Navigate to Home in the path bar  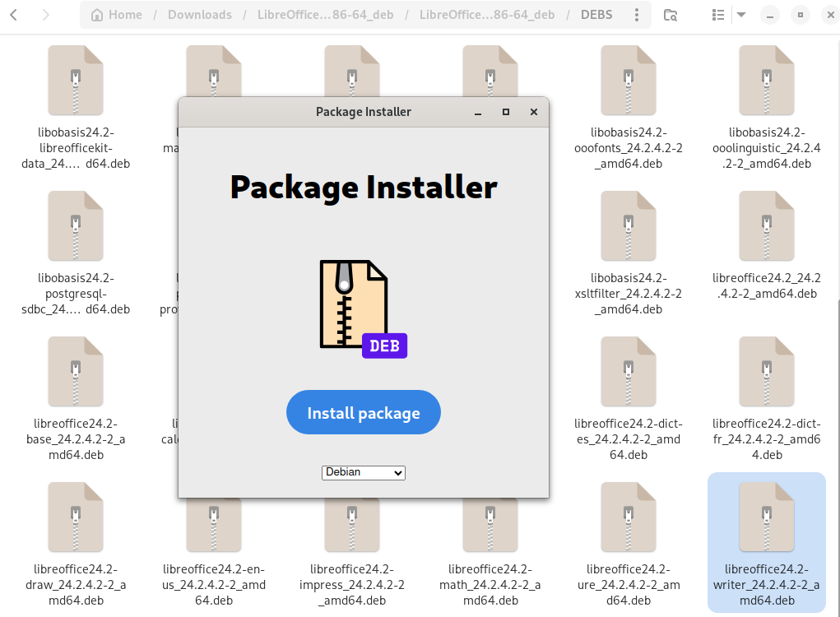pos(117,15)
